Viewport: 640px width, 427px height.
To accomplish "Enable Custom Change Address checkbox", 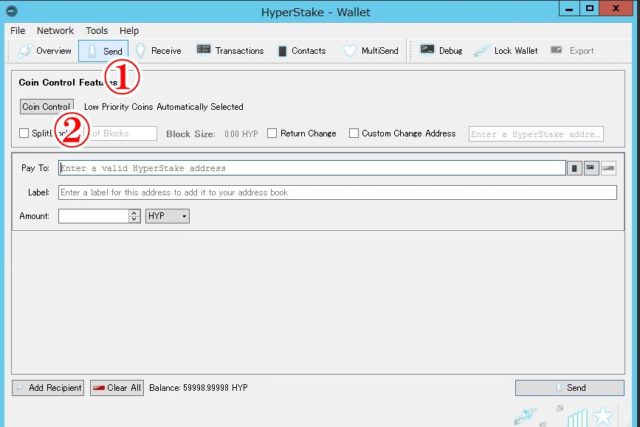I will tap(354, 133).
